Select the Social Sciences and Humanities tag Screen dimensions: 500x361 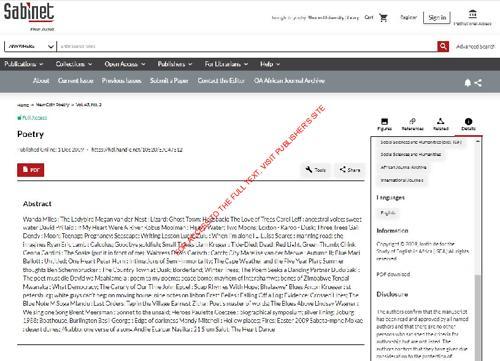[x=411, y=154]
